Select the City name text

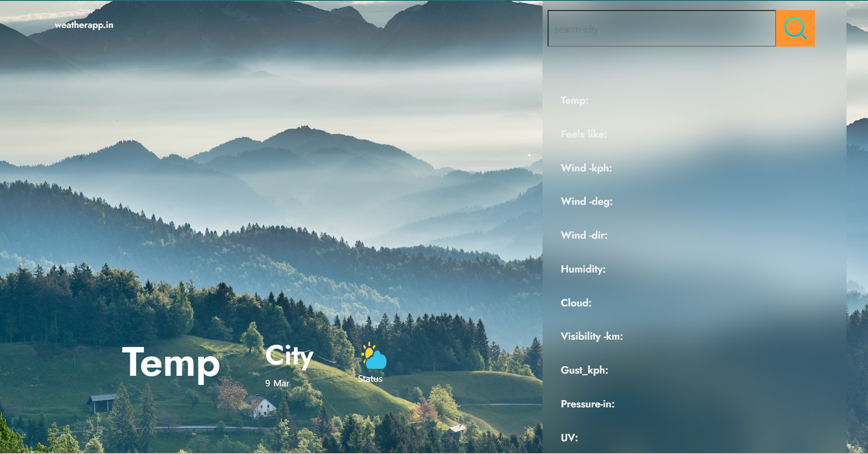(289, 356)
